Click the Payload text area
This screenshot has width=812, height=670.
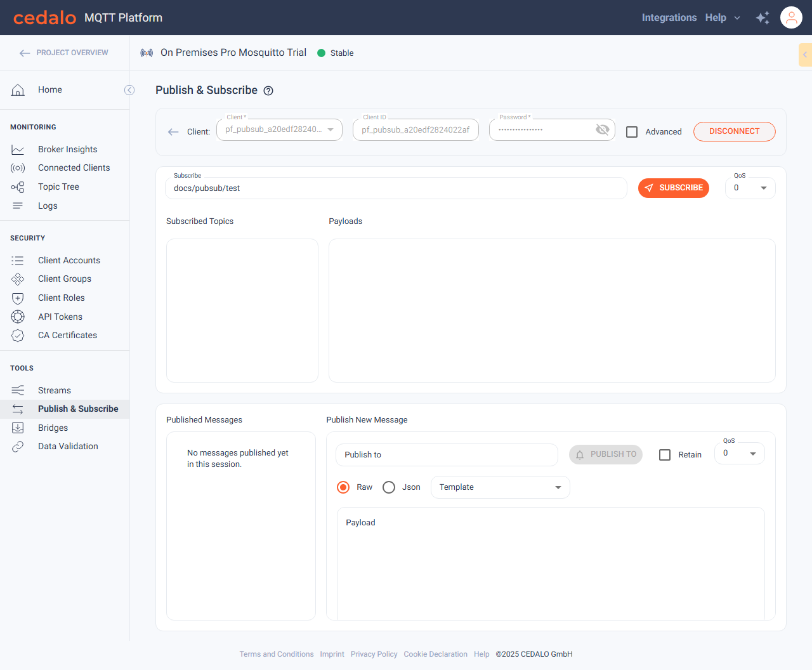(x=551, y=563)
